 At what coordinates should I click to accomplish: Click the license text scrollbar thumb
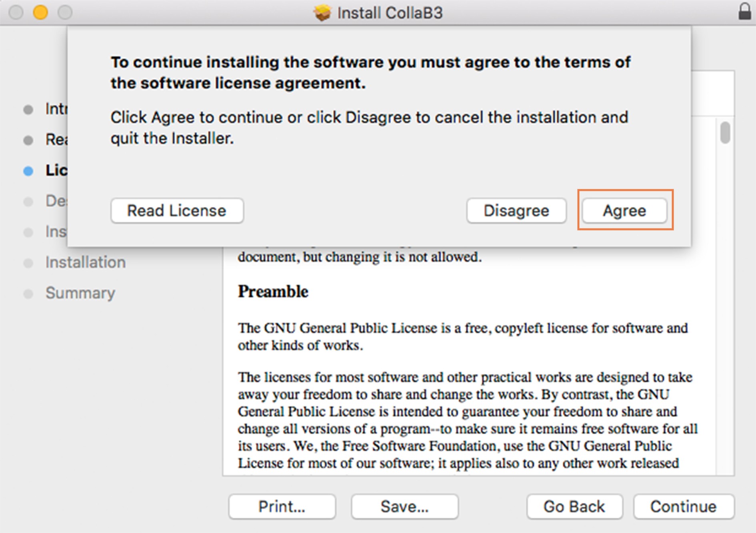click(x=725, y=132)
